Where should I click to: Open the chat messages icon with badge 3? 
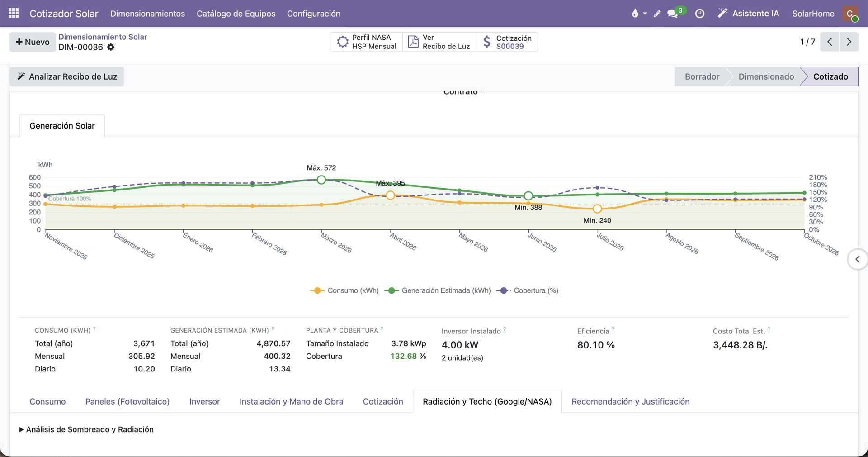coord(673,14)
